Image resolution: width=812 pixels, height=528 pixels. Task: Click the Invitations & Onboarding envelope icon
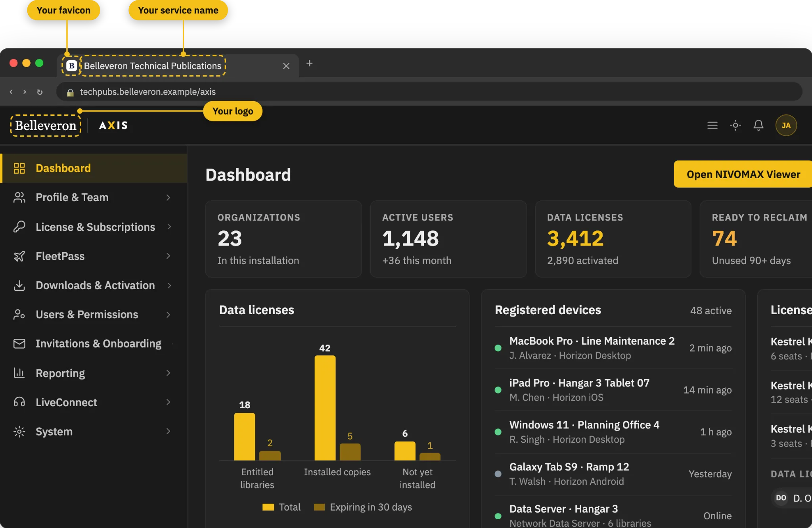point(19,344)
